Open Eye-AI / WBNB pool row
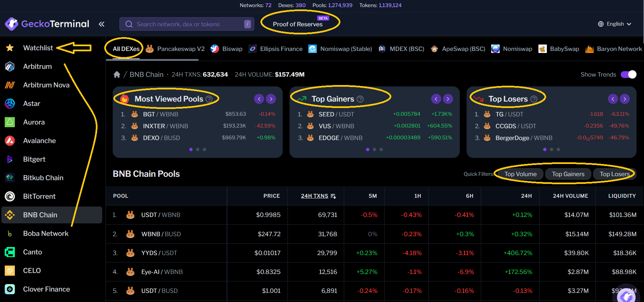The image size is (644, 302). (374, 272)
